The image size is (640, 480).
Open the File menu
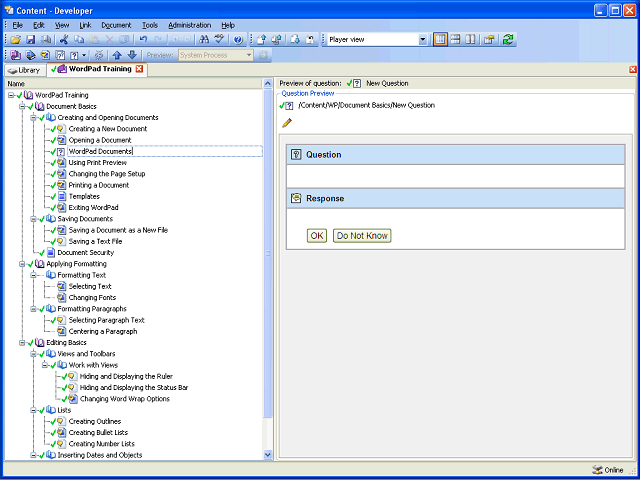[x=18, y=25]
